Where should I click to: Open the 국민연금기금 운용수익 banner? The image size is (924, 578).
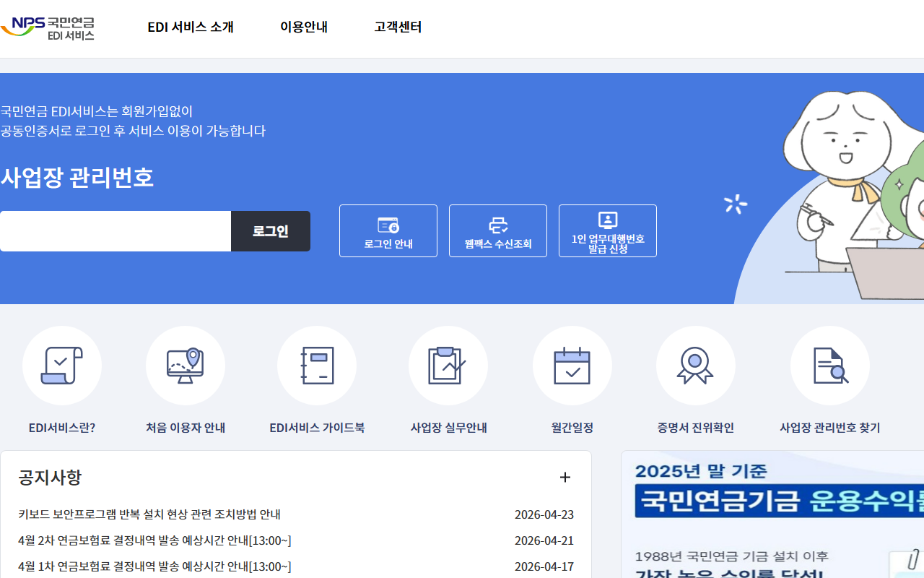[772, 514]
